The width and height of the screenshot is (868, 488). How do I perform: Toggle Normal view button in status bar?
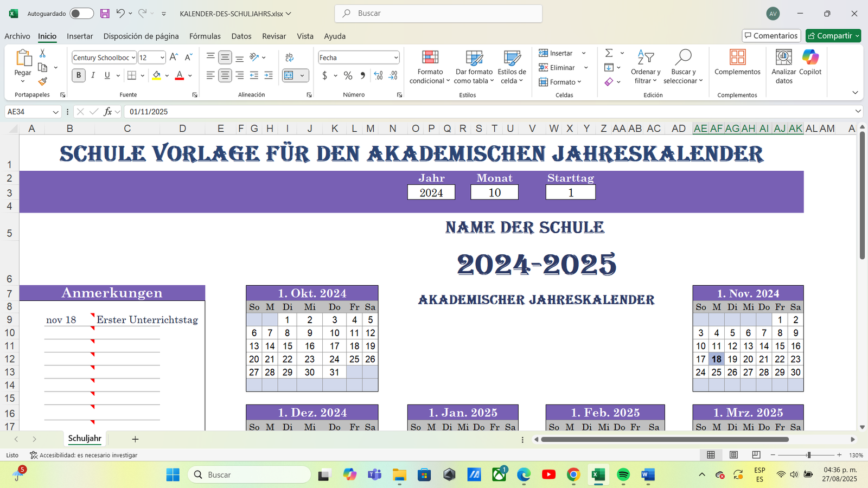(711, 455)
